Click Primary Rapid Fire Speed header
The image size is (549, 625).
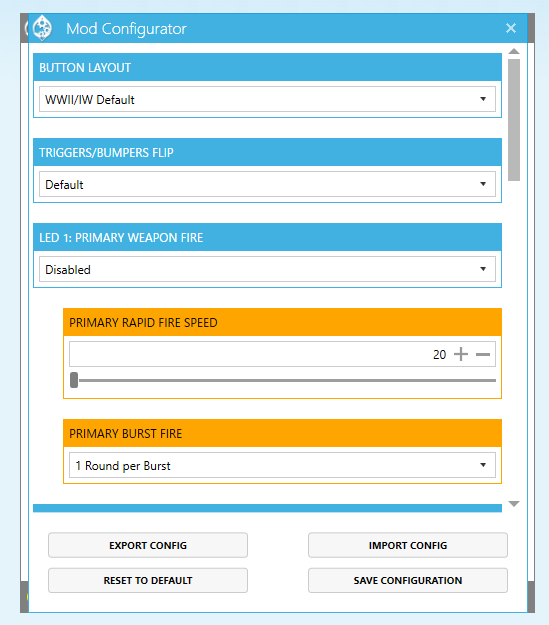click(x=282, y=322)
